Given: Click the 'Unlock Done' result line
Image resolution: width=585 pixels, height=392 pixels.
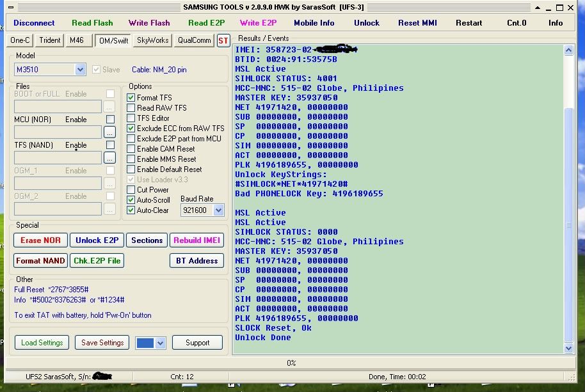Looking at the screenshot, I should tap(263, 338).
